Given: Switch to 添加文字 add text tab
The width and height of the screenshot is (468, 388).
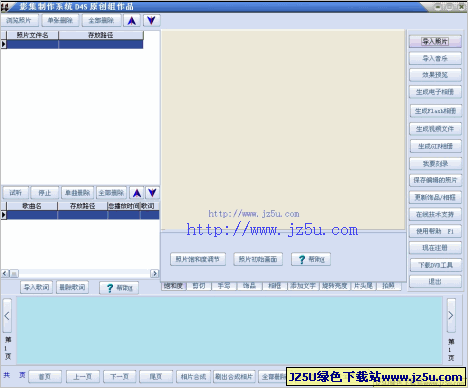Looking at the screenshot, I should [x=303, y=286].
